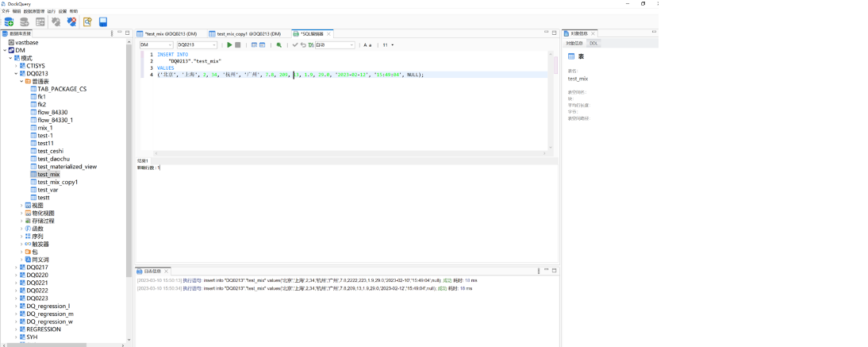Viewport: 868px width, 347px height.
Task: Select the 结果1 result tab
Action: (143, 160)
